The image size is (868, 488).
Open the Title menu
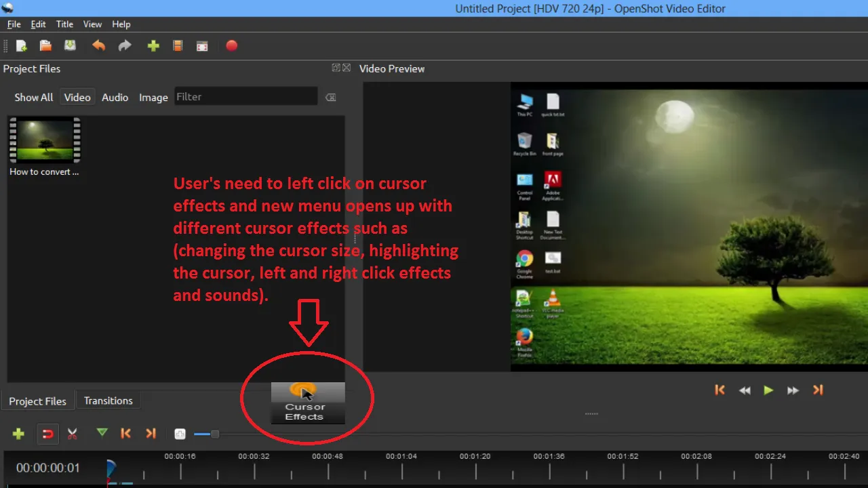click(x=64, y=24)
